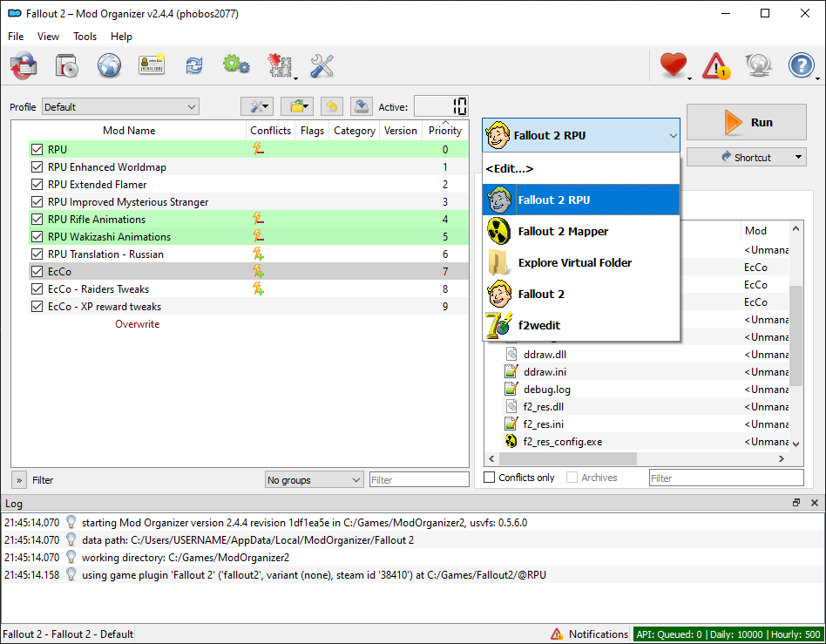826x644 pixels.
Task: Open Nexus with the globe icon
Action: [109, 66]
